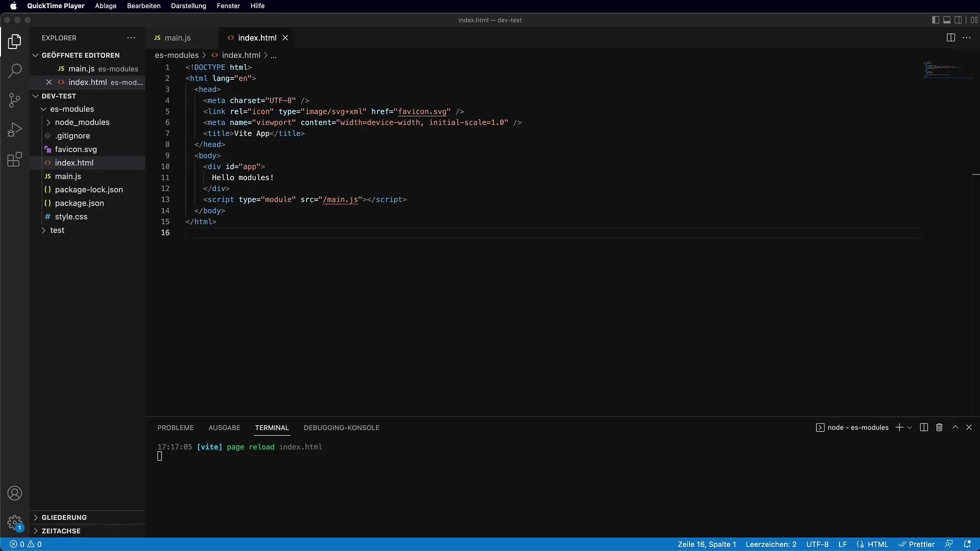Viewport: 980px width, 551px height.
Task: Open .gitignore file in explorer
Action: click(72, 136)
